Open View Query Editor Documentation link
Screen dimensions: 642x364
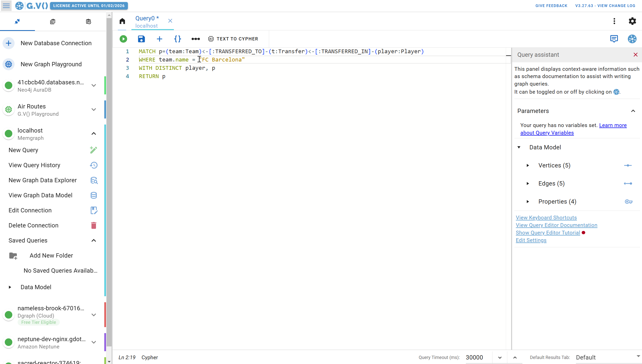click(x=556, y=225)
